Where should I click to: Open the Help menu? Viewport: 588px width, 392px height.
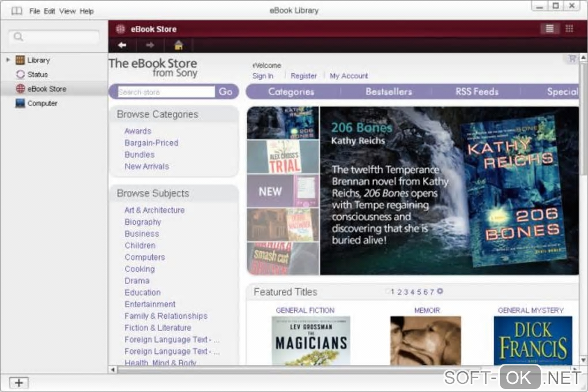pyautogui.click(x=86, y=12)
